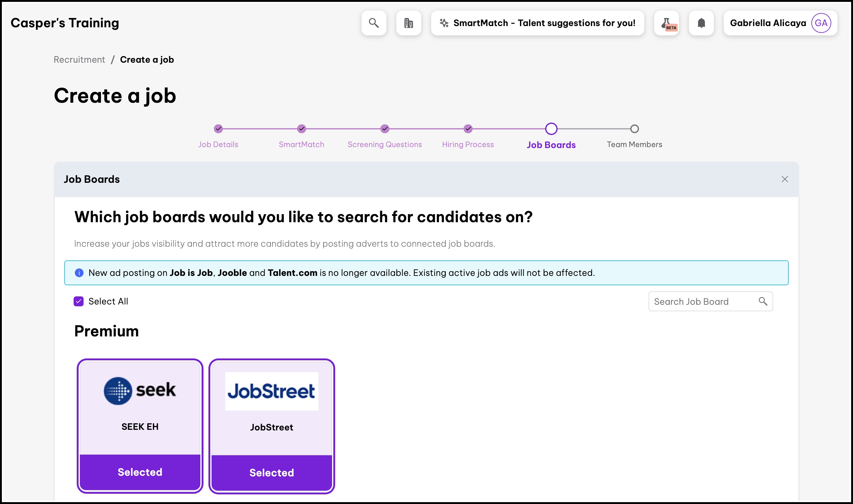Click the blue info icon in notice
The image size is (853, 504).
click(x=79, y=273)
